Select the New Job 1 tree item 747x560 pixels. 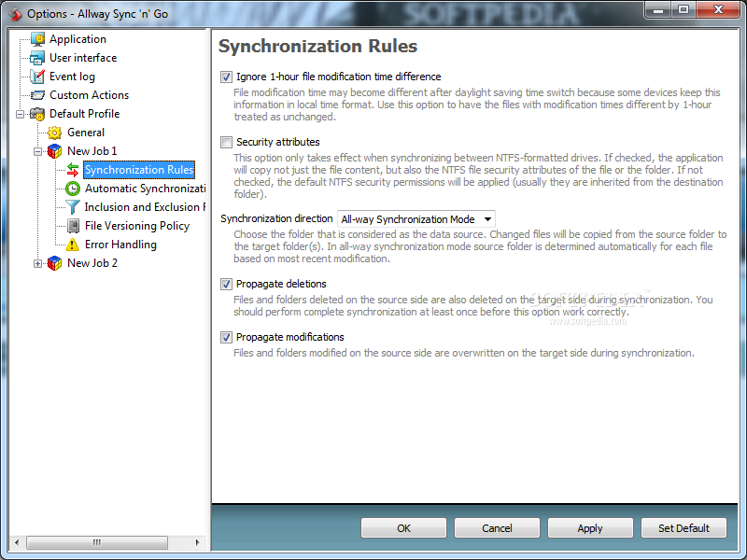(x=92, y=151)
